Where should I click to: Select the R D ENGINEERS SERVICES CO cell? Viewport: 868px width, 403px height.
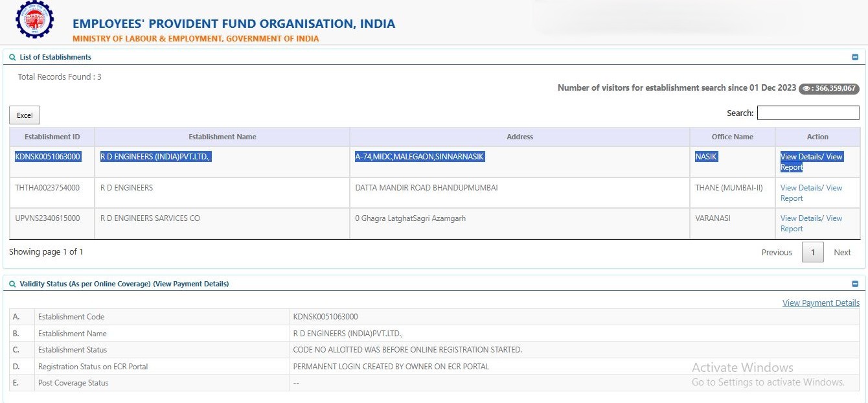click(x=150, y=218)
